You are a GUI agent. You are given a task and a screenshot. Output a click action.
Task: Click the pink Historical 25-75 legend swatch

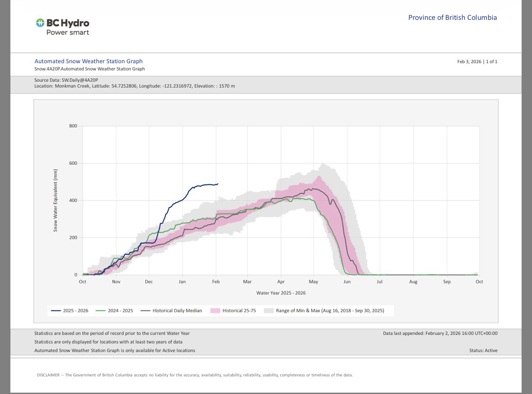point(215,311)
